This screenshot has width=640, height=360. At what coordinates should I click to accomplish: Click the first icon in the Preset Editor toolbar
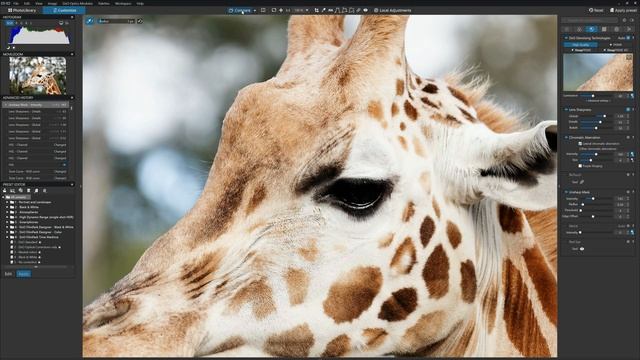click(4, 190)
